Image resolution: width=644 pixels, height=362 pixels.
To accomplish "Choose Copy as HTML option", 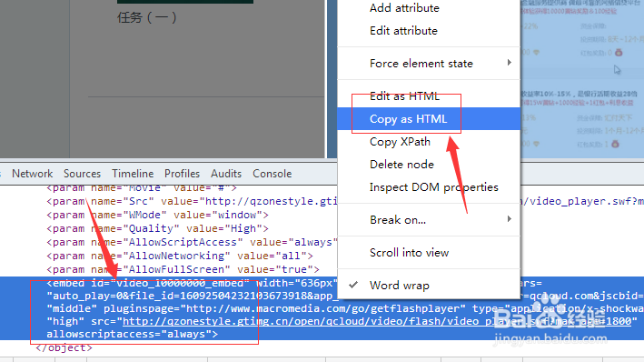I will (x=408, y=119).
